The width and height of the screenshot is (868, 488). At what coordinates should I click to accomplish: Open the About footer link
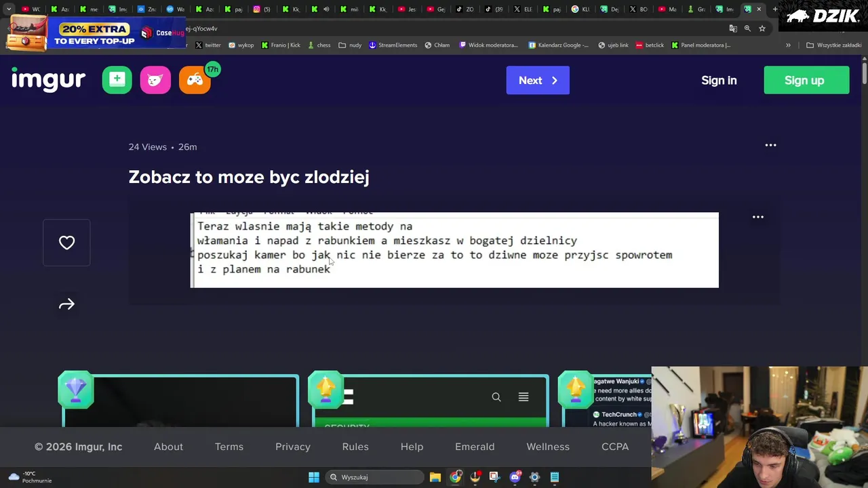(168, 447)
